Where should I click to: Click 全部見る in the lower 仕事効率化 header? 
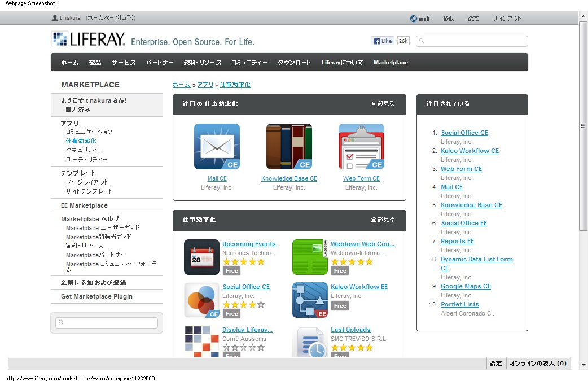[383, 220]
